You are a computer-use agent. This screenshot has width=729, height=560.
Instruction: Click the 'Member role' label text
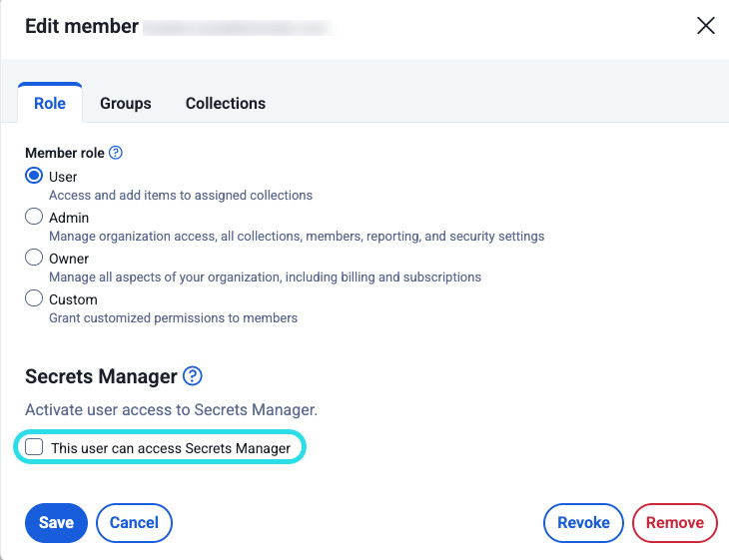(65, 153)
